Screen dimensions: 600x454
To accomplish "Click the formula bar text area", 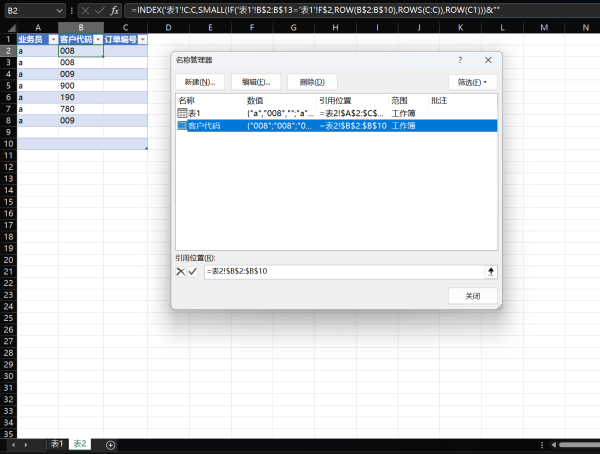I will [362, 10].
